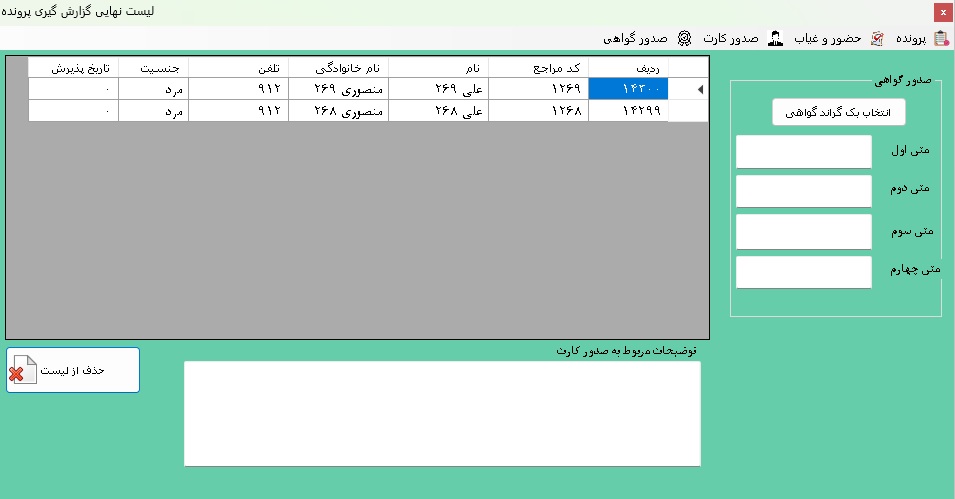Focus the متن دوم input box

pyautogui.click(x=803, y=191)
